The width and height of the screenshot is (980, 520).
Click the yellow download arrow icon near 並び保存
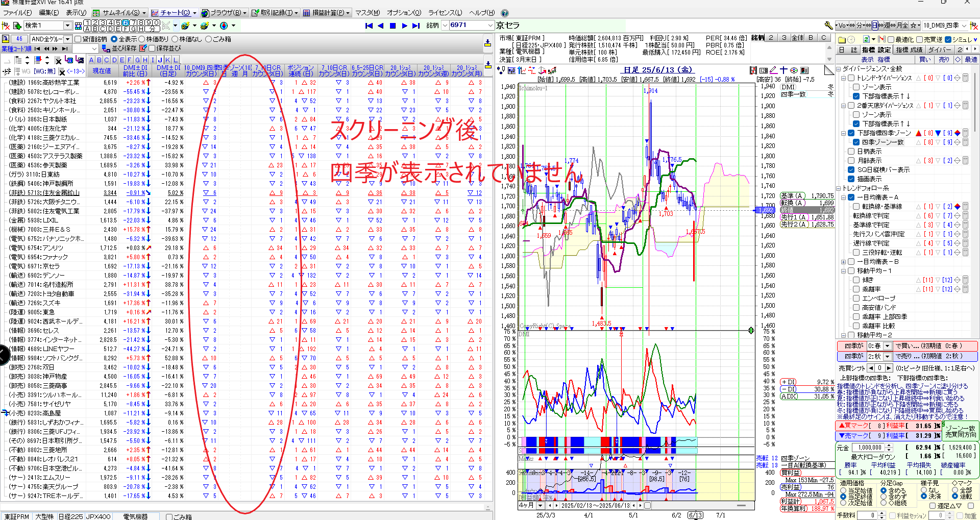pos(487,44)
